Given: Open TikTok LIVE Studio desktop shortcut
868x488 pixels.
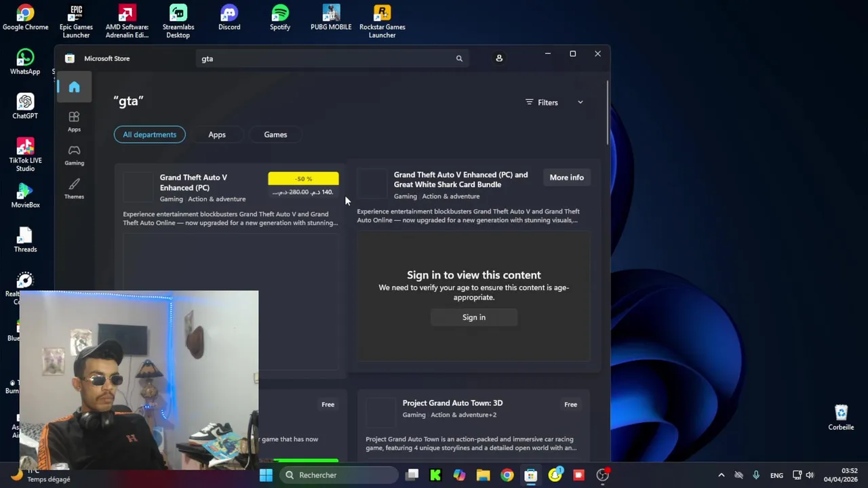Looking at the screenshot, I should pyautogui.click(x=25, y=155).
